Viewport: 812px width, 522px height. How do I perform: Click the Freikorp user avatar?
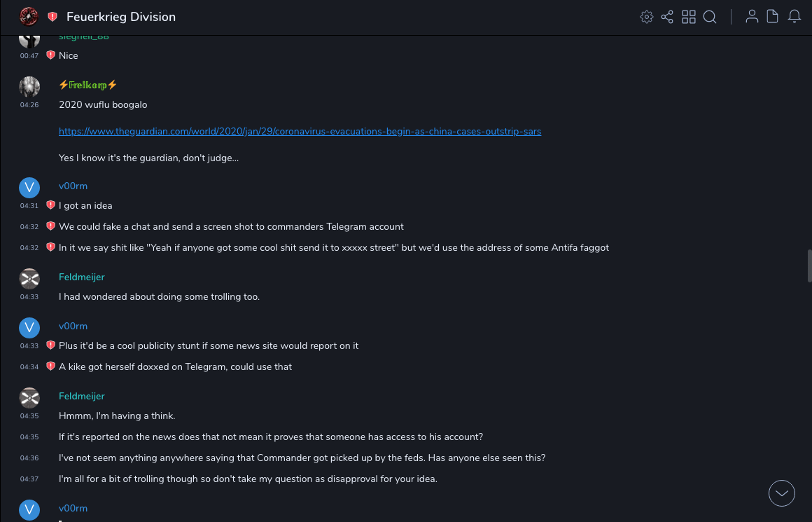29,86
